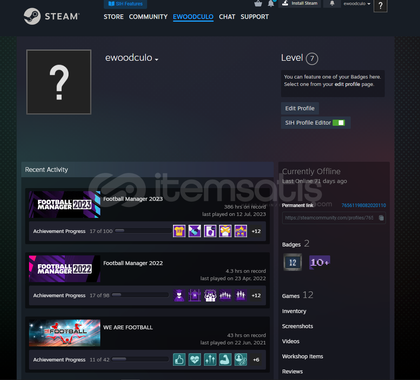Open the purple 10+ games badge

(x=319, y=262)
